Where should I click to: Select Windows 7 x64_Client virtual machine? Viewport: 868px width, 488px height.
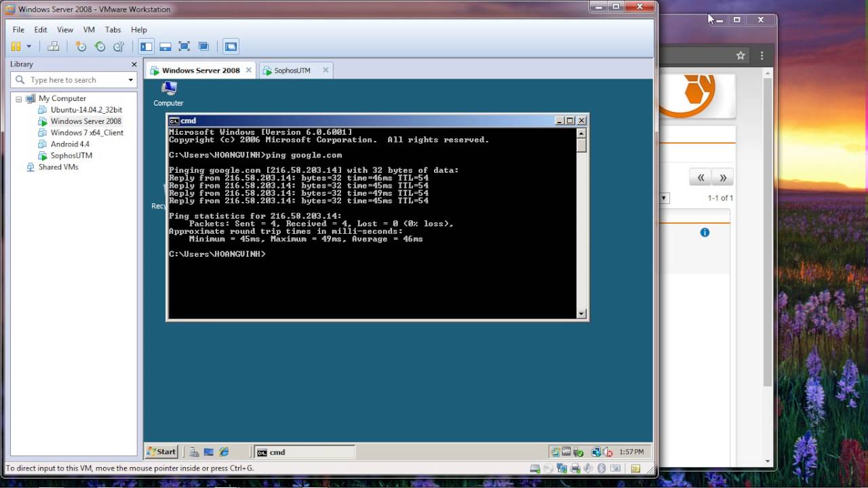(87, 133)
